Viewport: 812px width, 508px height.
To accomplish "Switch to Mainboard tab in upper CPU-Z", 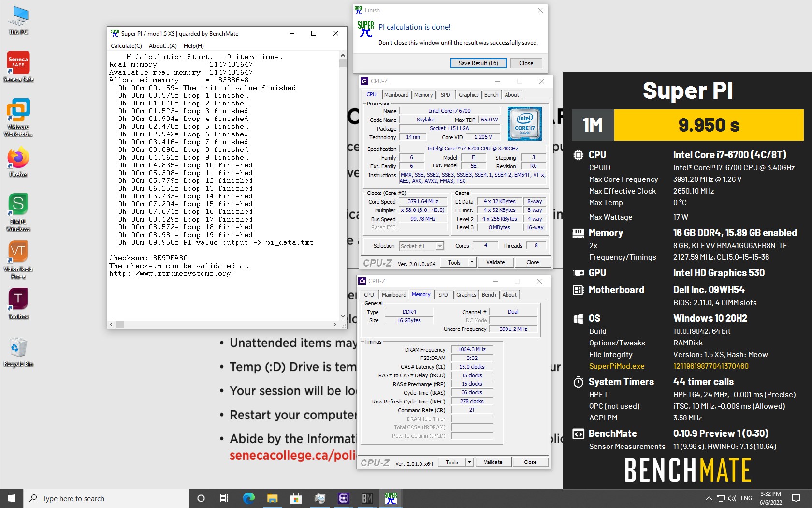I will tap(396, 95).
